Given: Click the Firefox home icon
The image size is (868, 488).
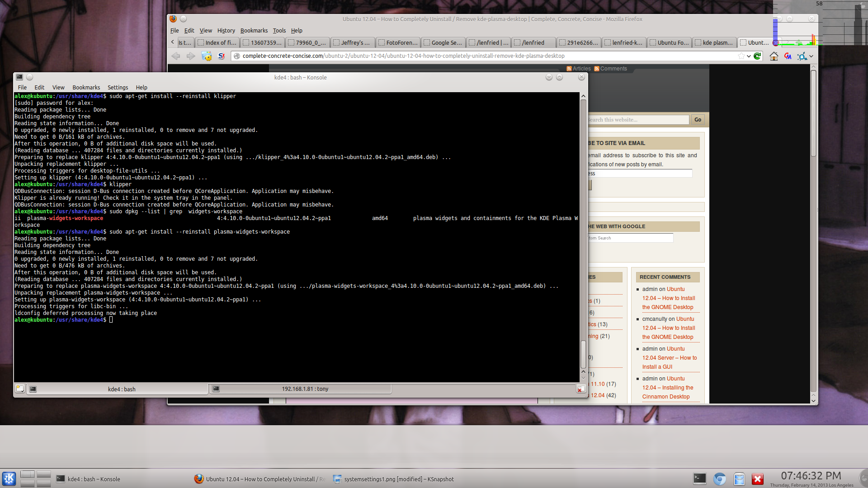Looking at the screenshot, I should pos(774,56).
